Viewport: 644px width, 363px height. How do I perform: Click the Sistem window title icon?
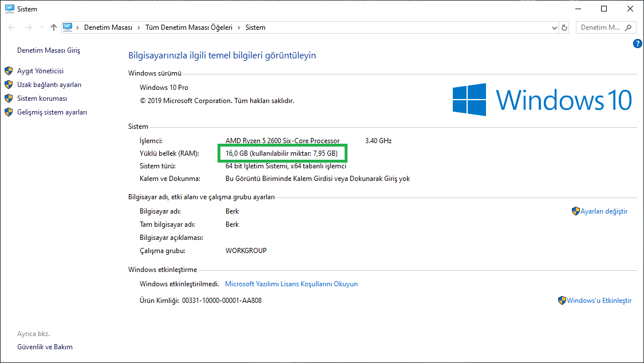pos(10,9)
